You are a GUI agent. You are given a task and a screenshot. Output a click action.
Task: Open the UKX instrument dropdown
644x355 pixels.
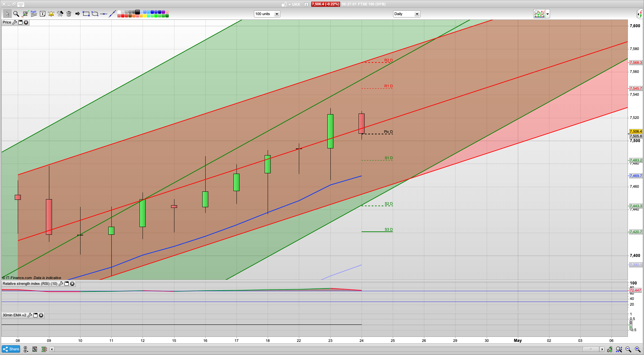tap(289, 5)
